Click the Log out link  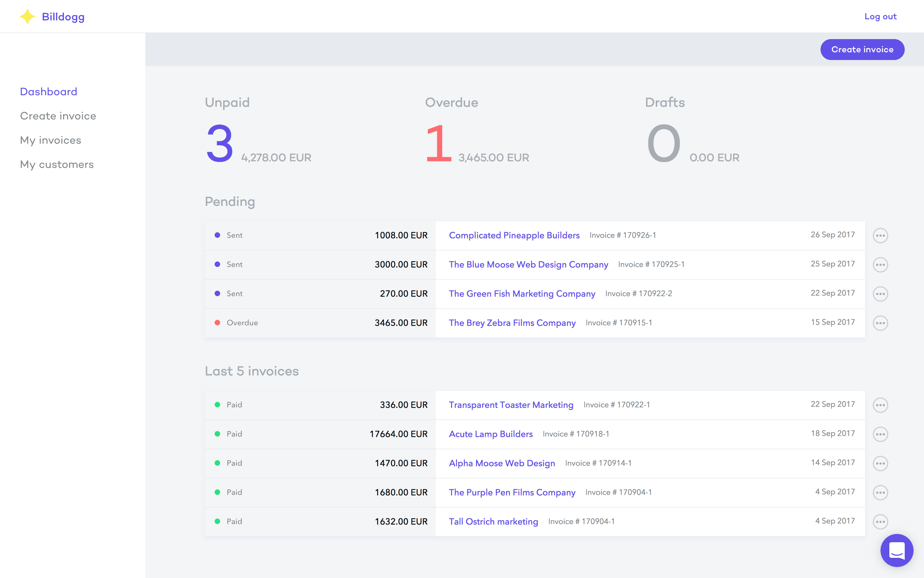[x=880, y=17]
